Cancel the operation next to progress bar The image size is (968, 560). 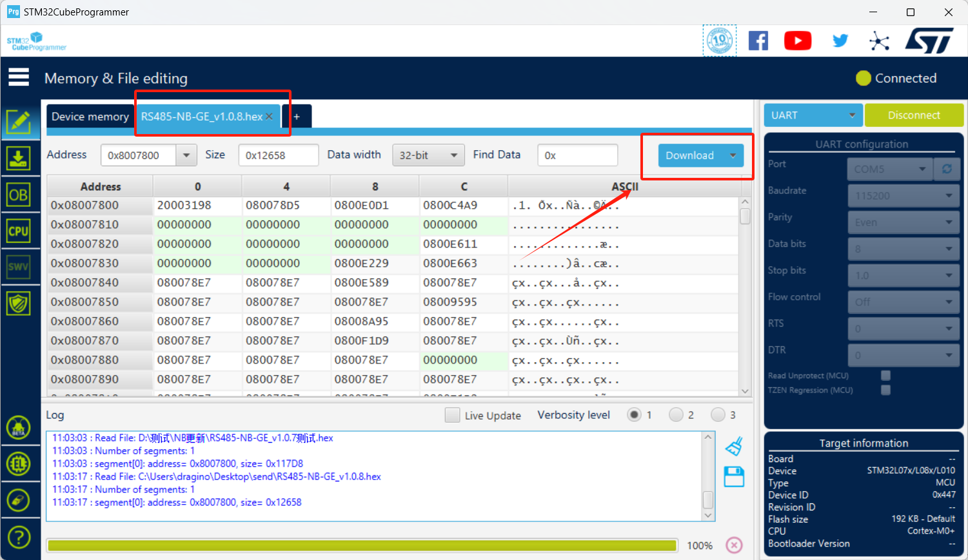pos(734,545)
